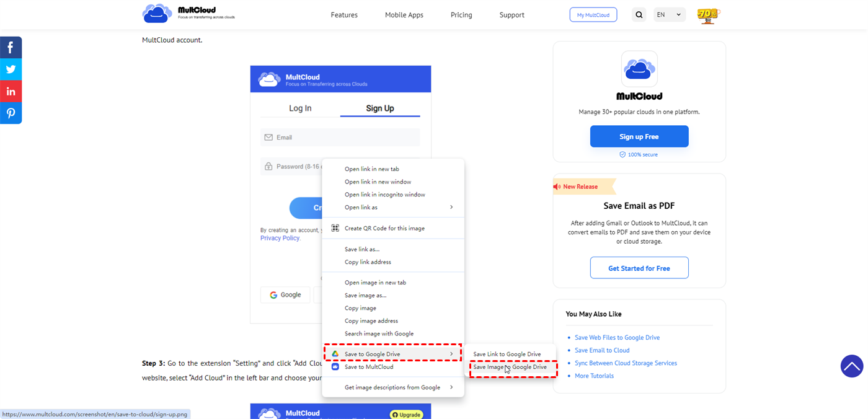Click the Privacy Policy link
868x419 pixels.
[280, 238]
